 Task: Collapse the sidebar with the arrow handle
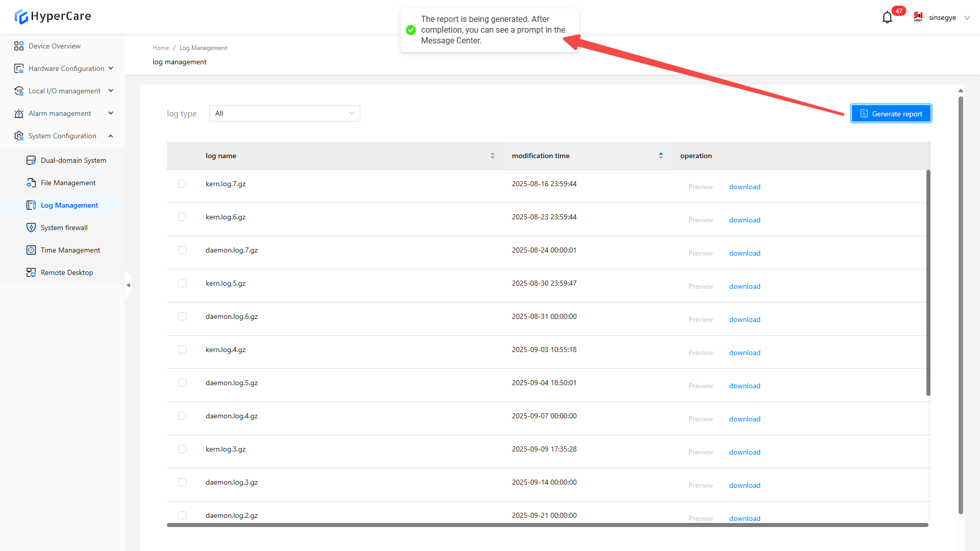[x=128, y=285]
